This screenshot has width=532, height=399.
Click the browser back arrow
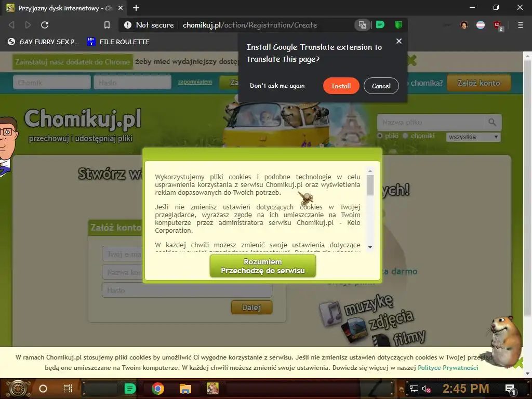point(11,25)
